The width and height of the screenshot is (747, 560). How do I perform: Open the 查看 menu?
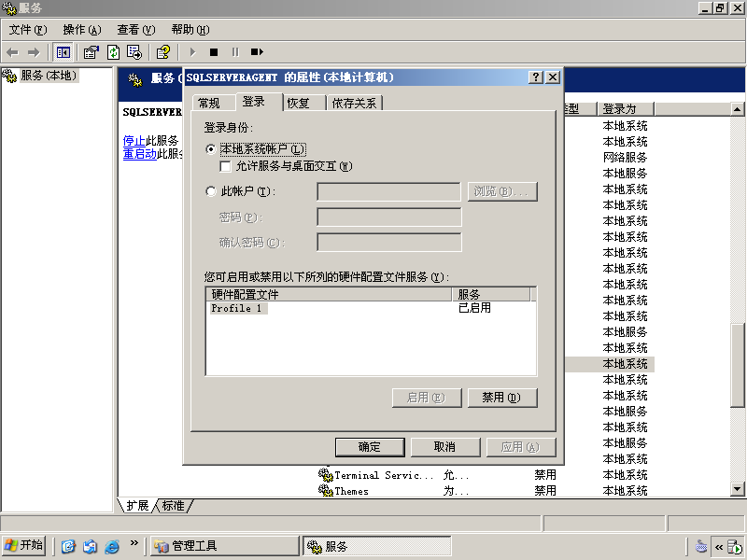(136, 30)
